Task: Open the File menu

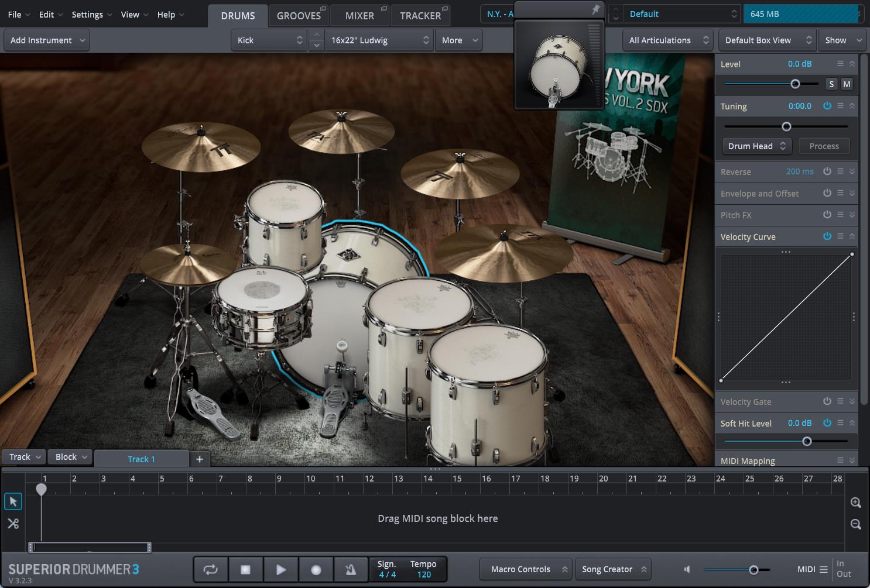Action: click(x=19, y=15)
